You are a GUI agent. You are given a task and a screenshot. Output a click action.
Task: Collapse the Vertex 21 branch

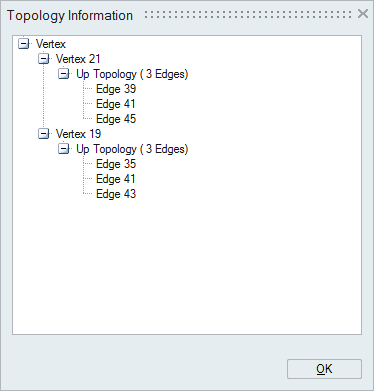coord(43,59)
